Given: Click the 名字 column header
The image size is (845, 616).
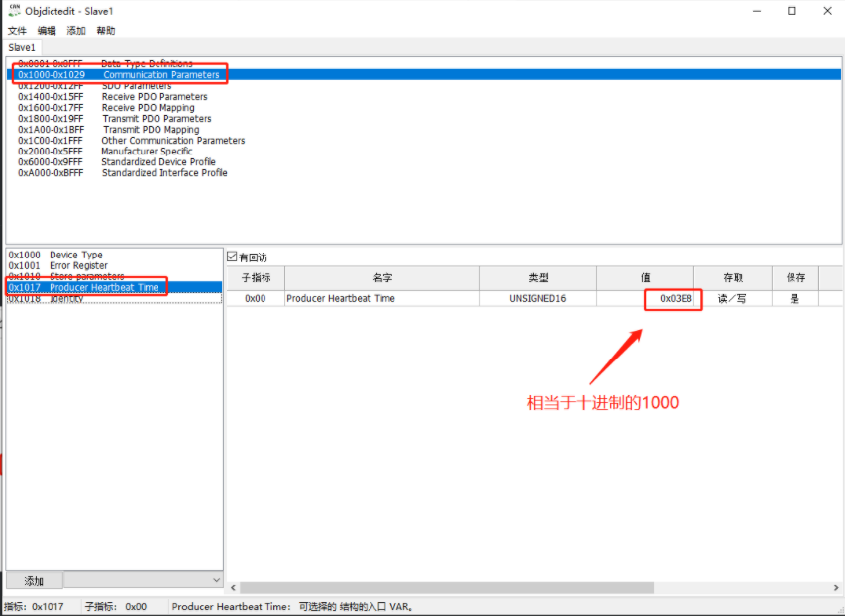Looking at the screenshot, I should click(x=382, y=278).
